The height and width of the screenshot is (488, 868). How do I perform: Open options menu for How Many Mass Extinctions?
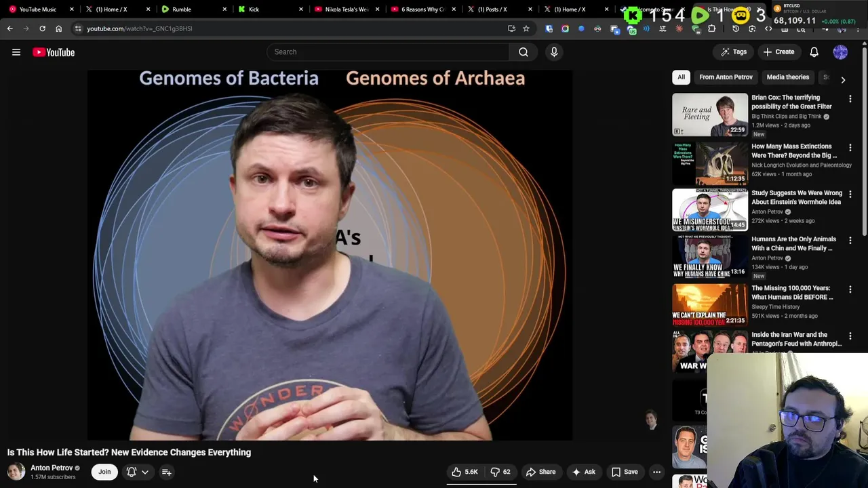[850, 148]
